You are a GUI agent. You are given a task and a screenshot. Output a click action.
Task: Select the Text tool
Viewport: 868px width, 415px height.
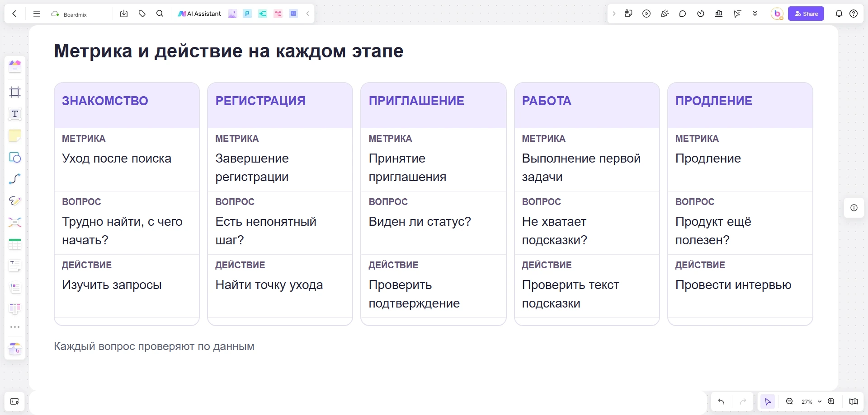(15, 114)
